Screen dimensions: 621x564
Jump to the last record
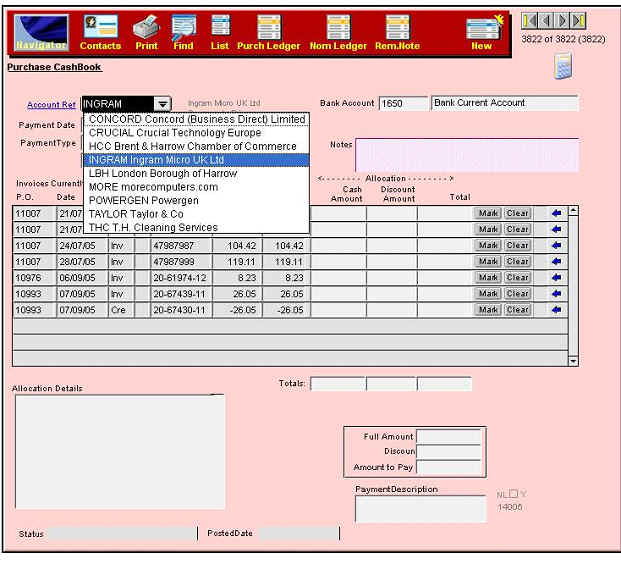578,21
